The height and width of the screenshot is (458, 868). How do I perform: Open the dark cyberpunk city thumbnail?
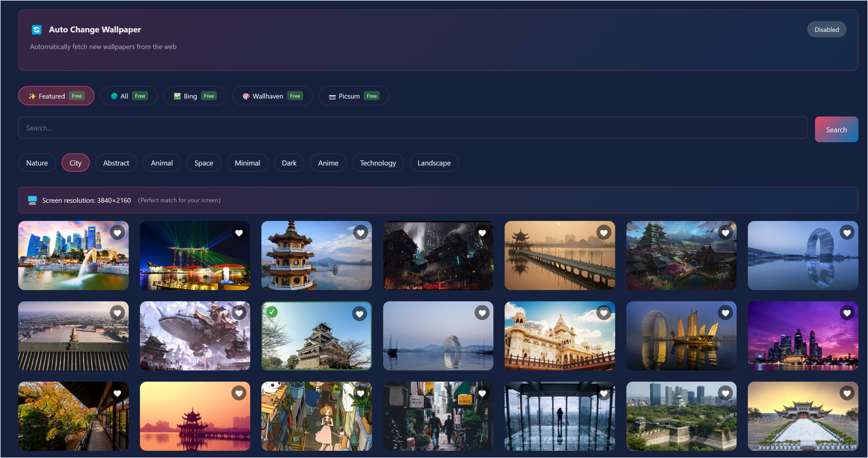(x=438, y=260)
